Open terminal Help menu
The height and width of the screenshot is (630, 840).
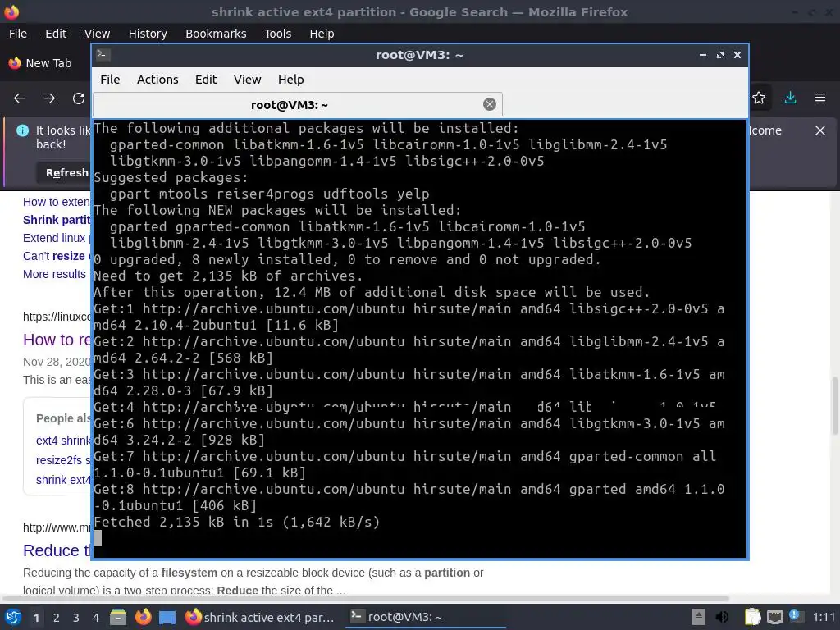[291, 80]
